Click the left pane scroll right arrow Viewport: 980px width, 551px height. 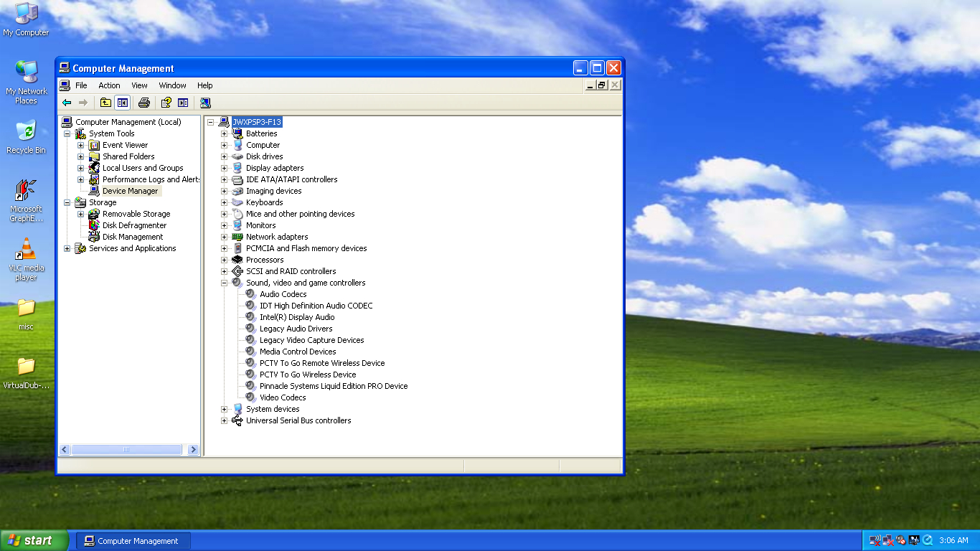pos(193,450)
